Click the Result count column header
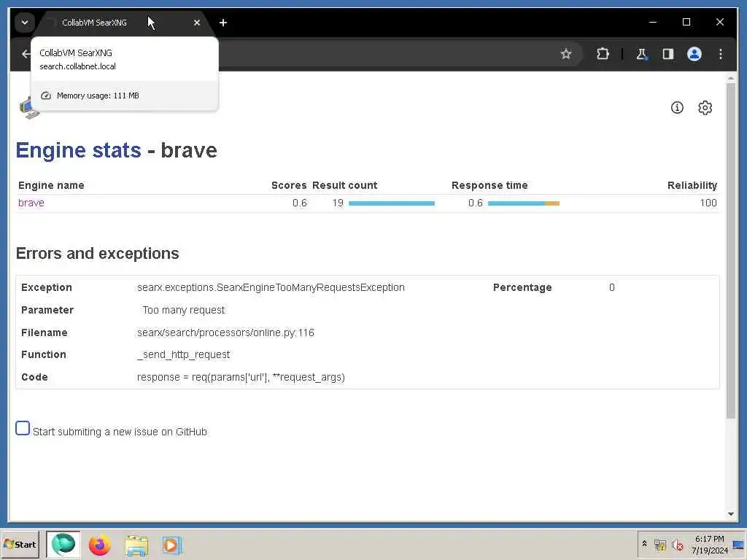This screenshot has height=560, width=747. 344,185
